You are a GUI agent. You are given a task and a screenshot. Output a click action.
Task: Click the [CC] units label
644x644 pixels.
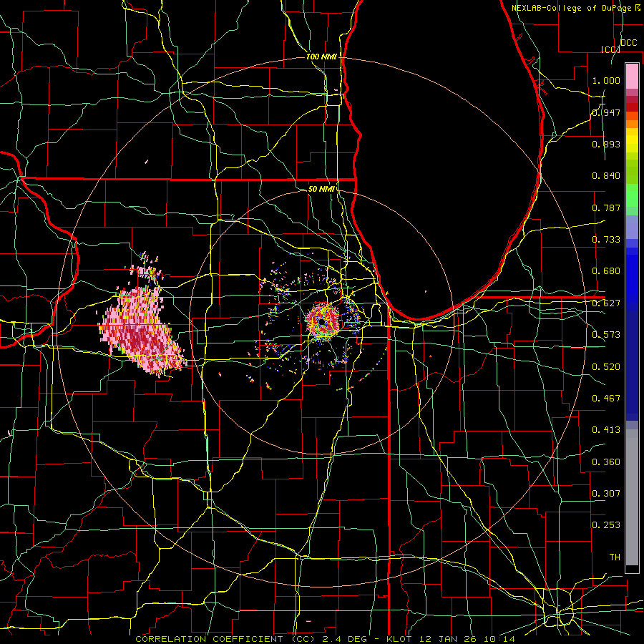tap(610, 49)
